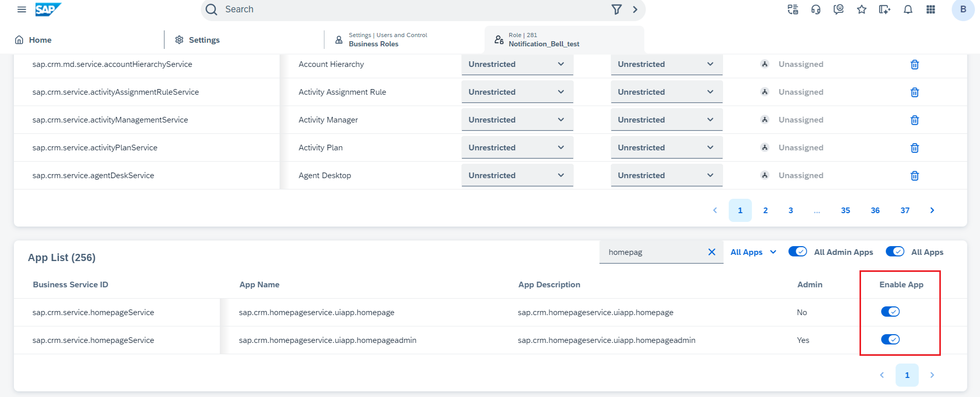This screenshot has height=397, width=980.
Task: Expand search options with the arrow beside the funnel
Action: (635, 9)
